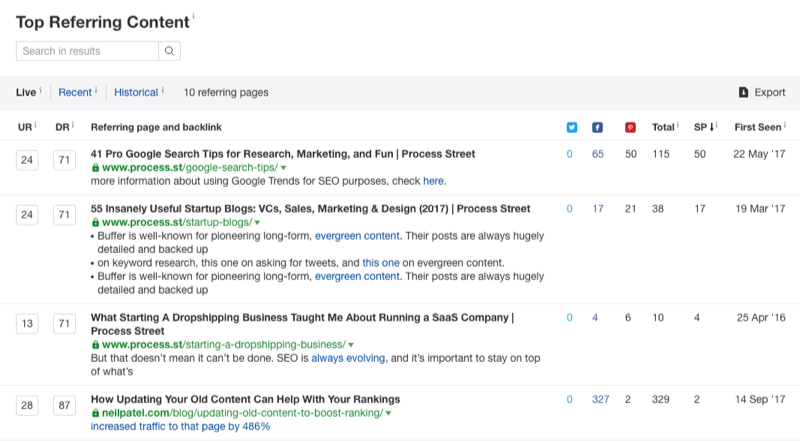Click Twitter count 0 in Google Search Tips row

point(569,154)
